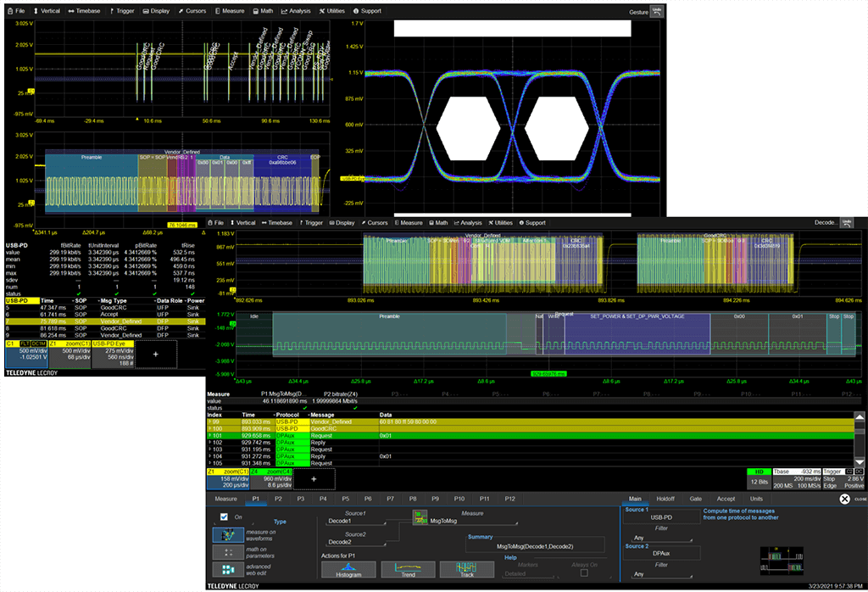The image size is (868, 592).
Task: Click the Trend action icon
Action: (408, 568)
